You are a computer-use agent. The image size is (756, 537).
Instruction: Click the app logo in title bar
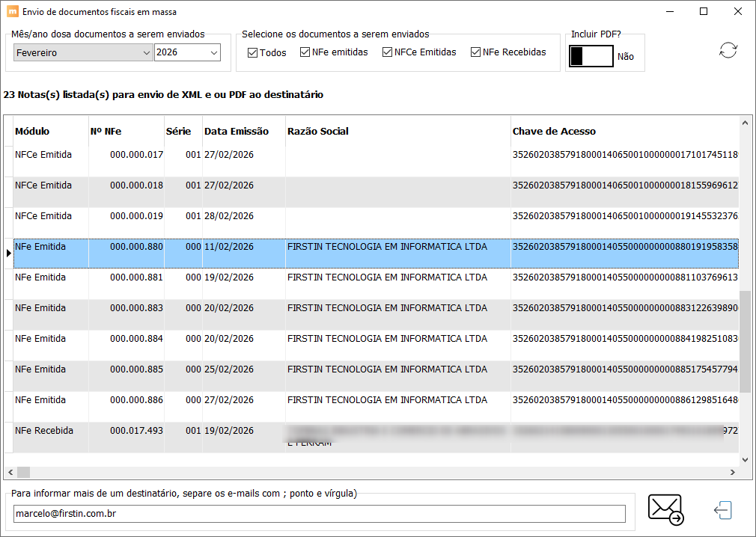12,12
